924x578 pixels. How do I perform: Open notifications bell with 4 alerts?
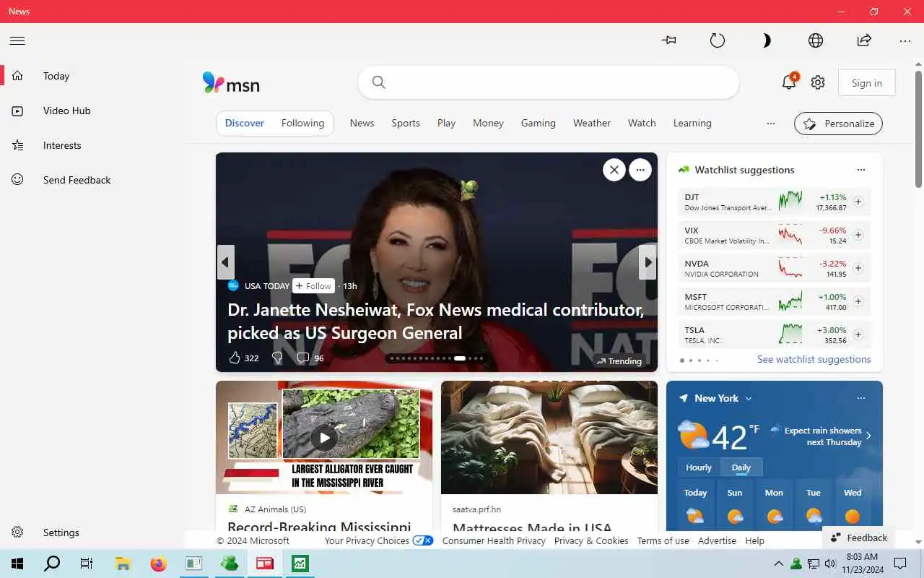pos(789,82)
